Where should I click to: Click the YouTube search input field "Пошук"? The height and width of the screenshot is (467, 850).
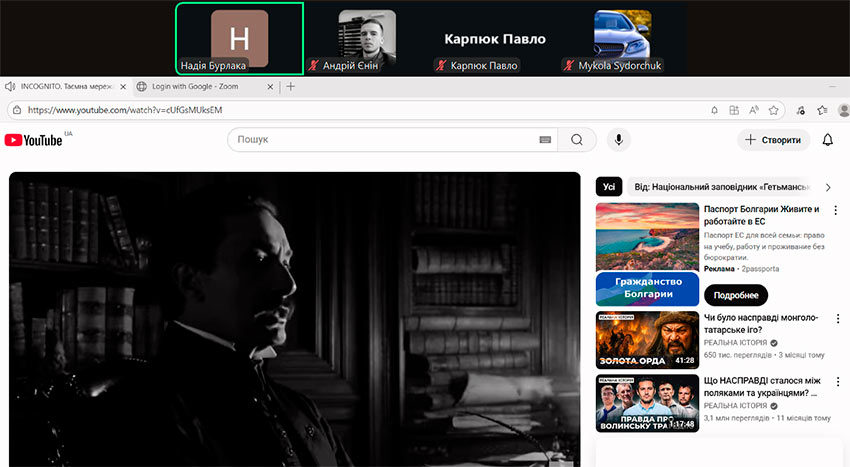click(x=385, y=140)
